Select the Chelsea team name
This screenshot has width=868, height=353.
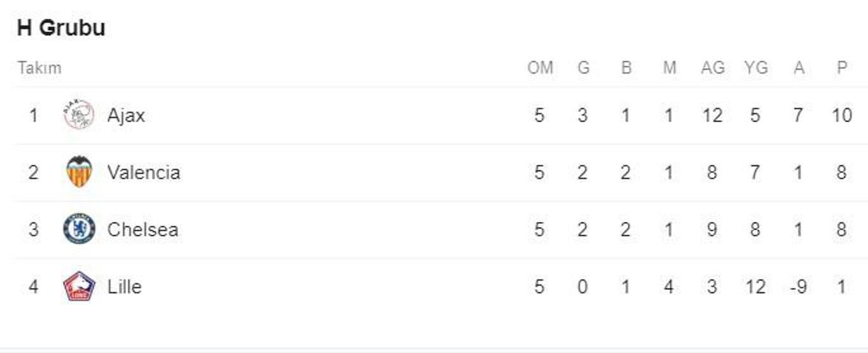(x=142, y=230)
